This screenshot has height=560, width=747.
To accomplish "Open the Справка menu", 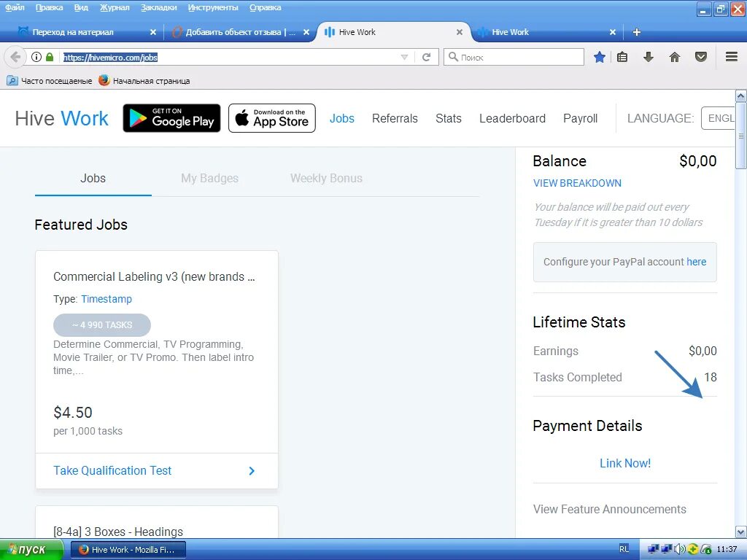I will 266,7.
